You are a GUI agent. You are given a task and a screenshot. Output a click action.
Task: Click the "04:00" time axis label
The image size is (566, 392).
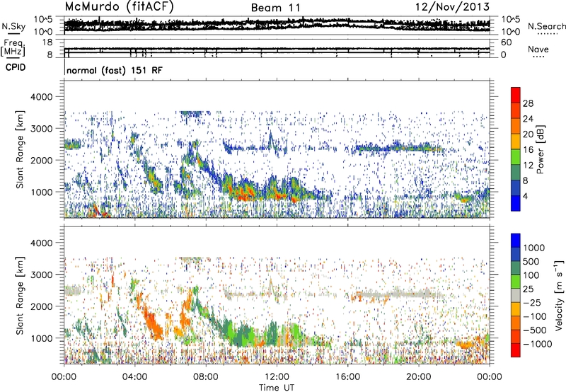(x=134, y=377)
